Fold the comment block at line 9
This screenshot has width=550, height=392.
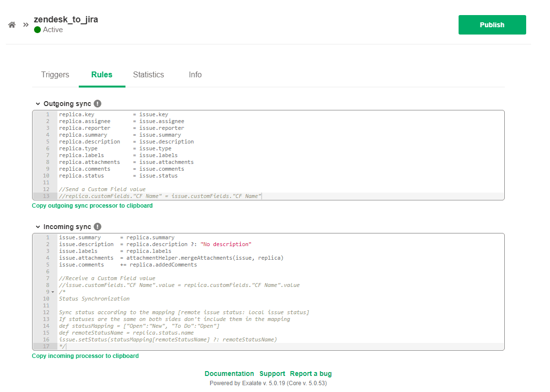[x=53, y=292]
